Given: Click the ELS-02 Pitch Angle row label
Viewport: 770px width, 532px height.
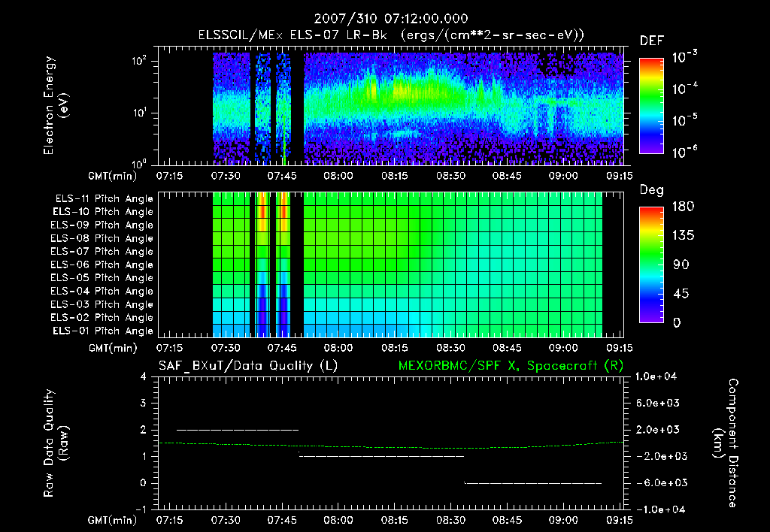Looking at the screenshot, I should [x=102, y=318].
